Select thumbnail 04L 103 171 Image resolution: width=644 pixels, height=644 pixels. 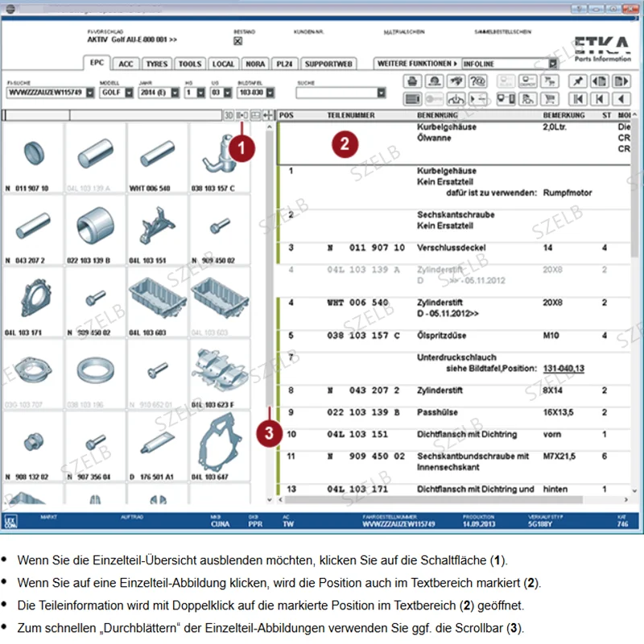[33, 303]
